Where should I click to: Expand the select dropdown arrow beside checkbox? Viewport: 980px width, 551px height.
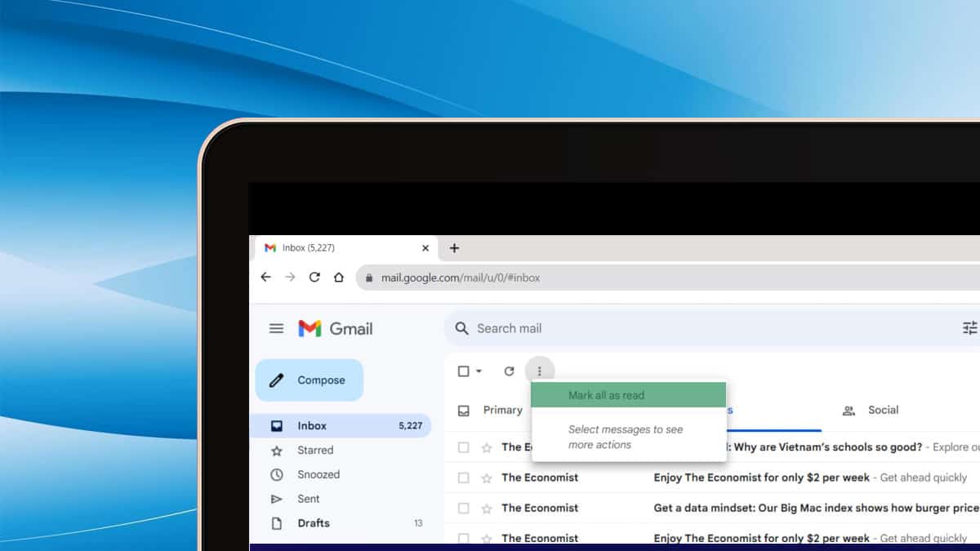[x=479, y=371]
